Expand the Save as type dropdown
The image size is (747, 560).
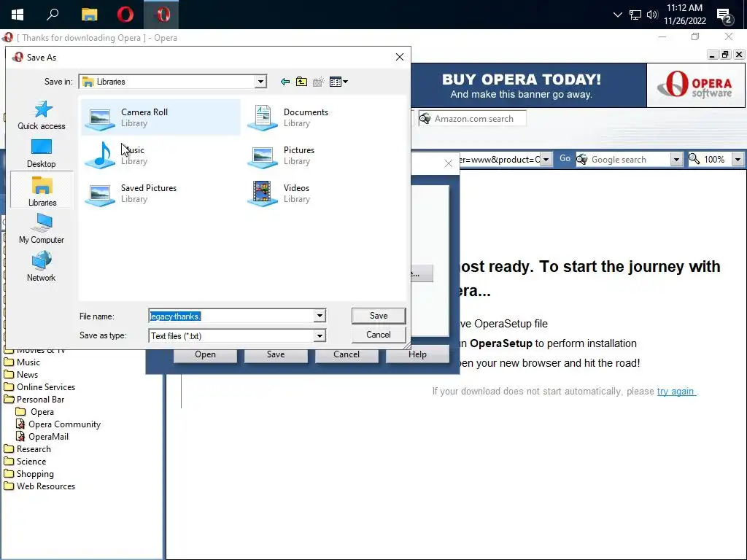pyautogui.click(x=320, y=335)
